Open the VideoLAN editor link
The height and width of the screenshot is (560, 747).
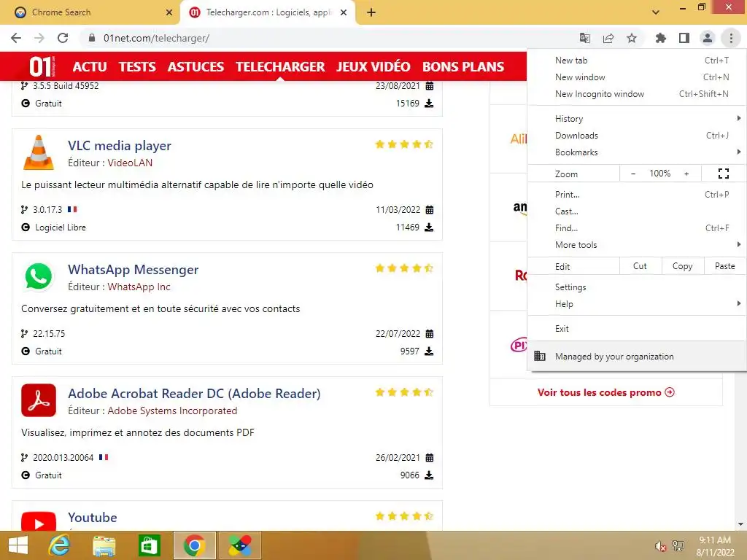tap(130, 163)
